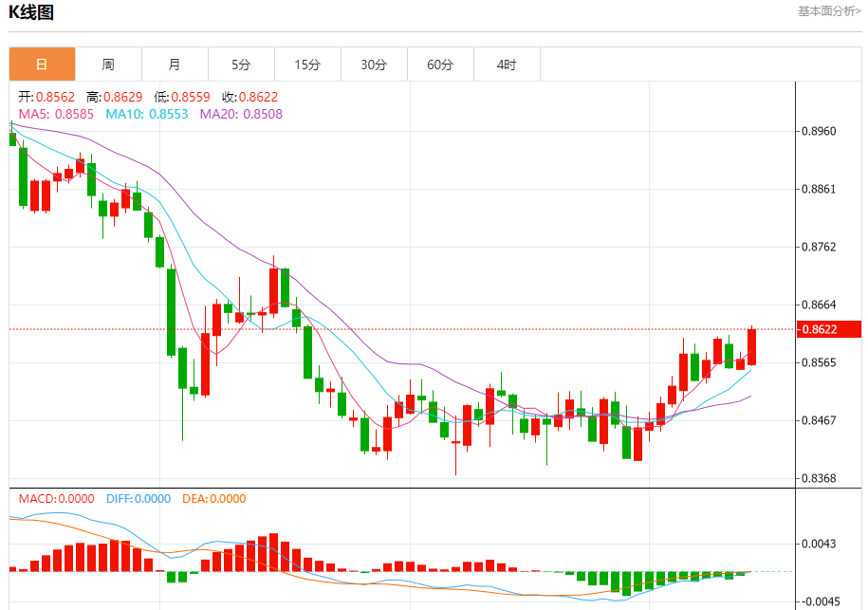This screenshot has width=868, height=610.
Task: Click the 0.8368 price axis label
Action: point(819,478)
